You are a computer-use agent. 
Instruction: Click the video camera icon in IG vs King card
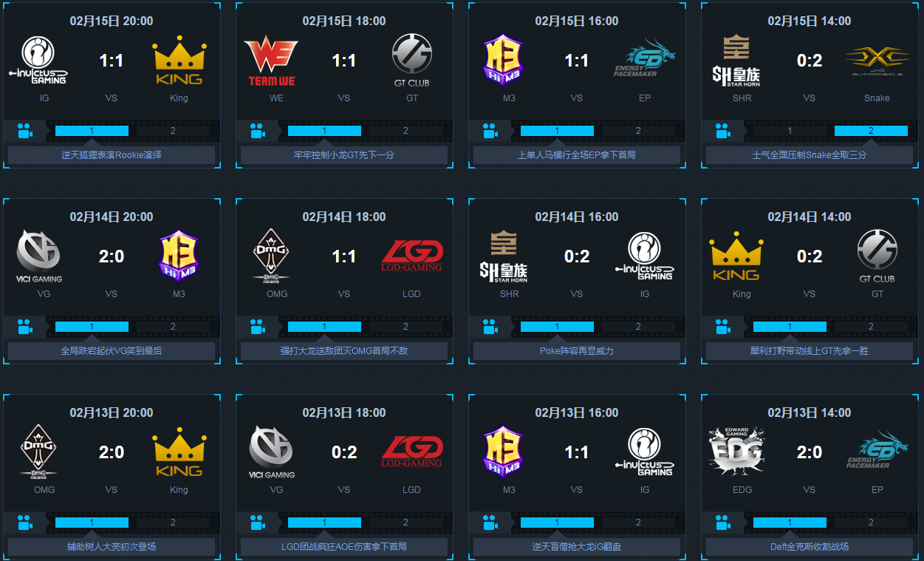(25, 132)
